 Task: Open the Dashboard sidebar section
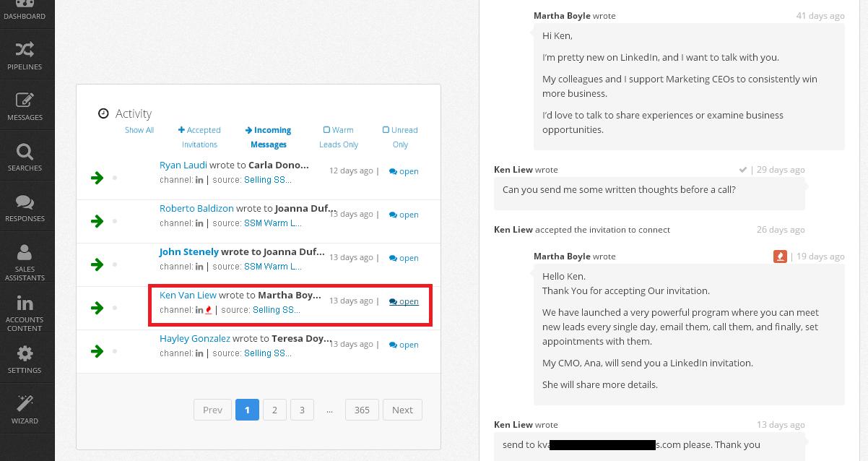click(x=25, y=11)
